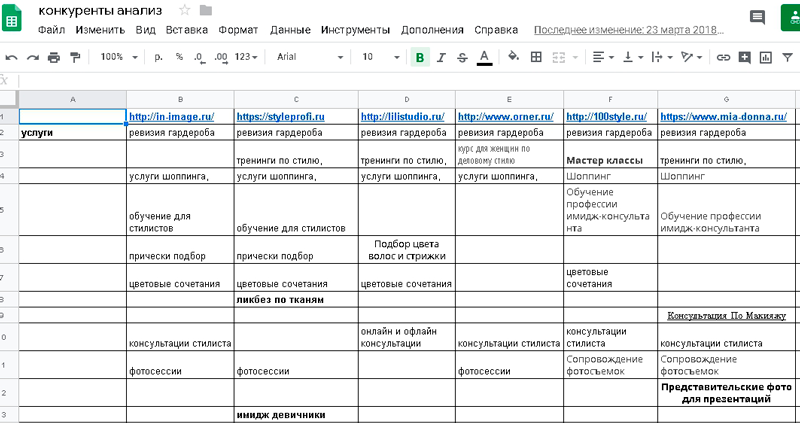The height and width of the screenshot is (423, 800).
Task: Open the Вид menu
Action: 145,30
